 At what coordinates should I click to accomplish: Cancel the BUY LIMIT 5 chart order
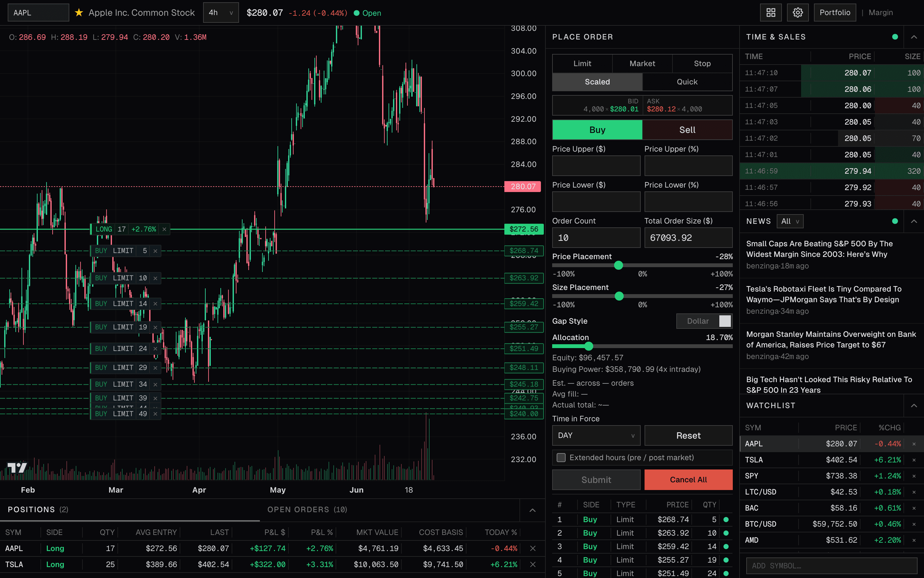(x=155, y=251)
